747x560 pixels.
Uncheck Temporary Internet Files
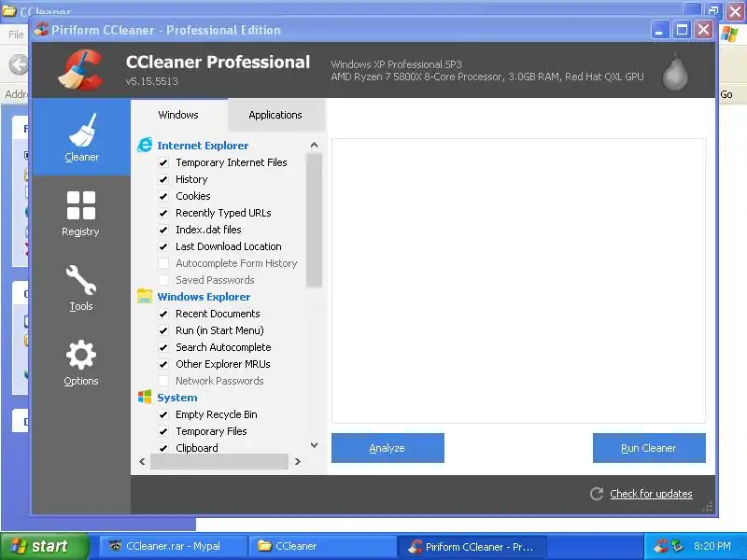coord(163,162)
